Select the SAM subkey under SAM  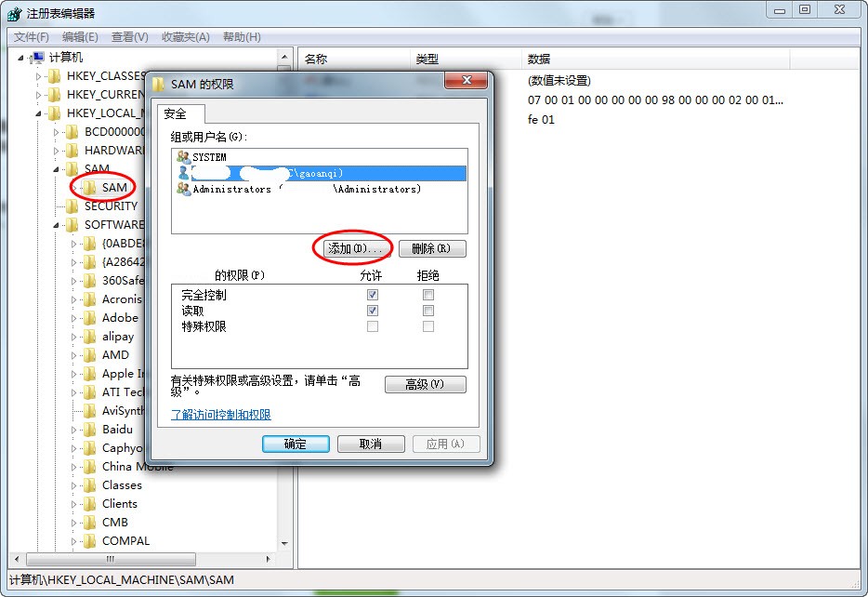tap(114, 187)
